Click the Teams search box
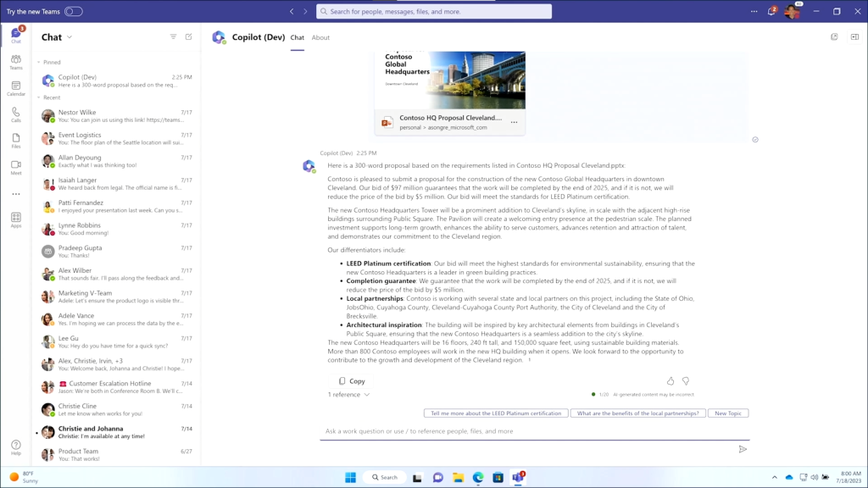 point(434,11)
